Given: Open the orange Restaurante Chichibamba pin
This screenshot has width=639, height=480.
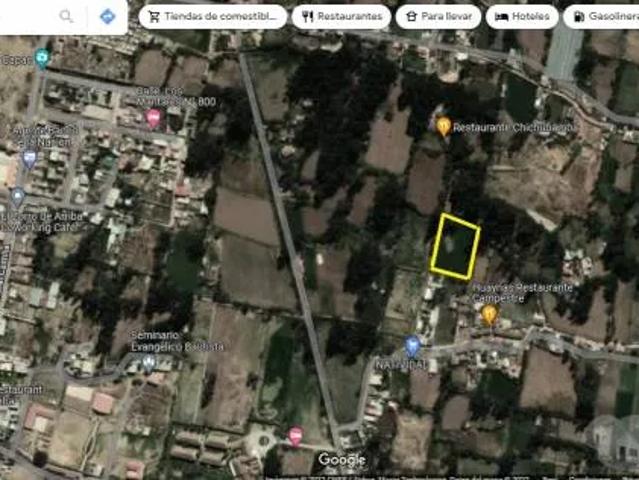Looking at the screenshot, I should click(x=443, y=126).
